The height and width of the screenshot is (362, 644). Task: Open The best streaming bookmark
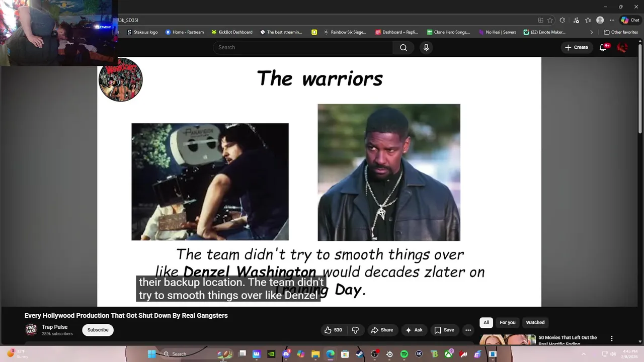point(281,32)
